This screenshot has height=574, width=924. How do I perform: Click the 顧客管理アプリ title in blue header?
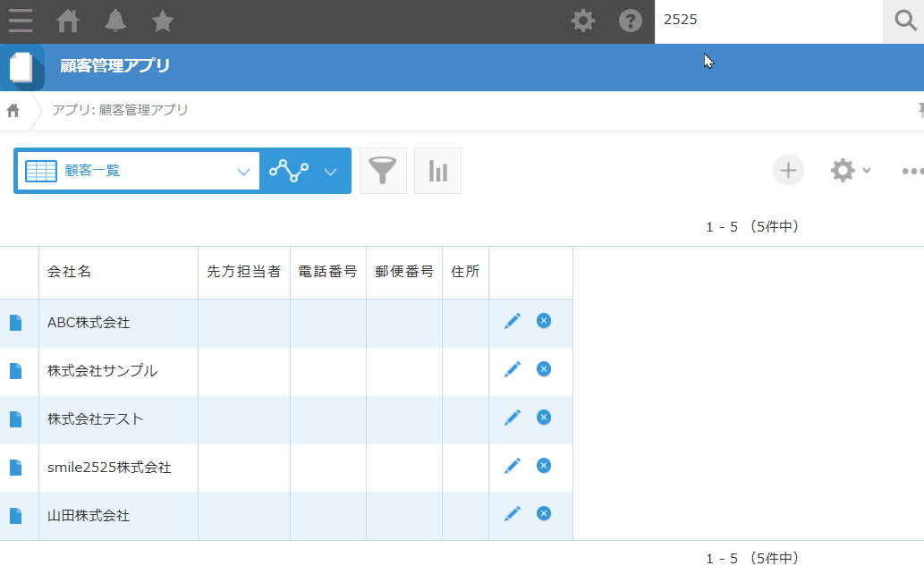point(114,65)
